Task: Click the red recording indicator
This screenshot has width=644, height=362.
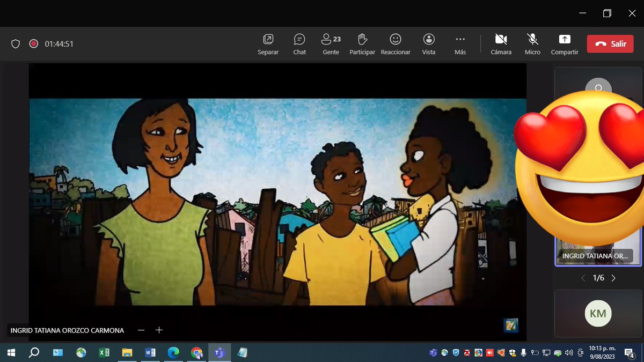Action: [33, 44]
